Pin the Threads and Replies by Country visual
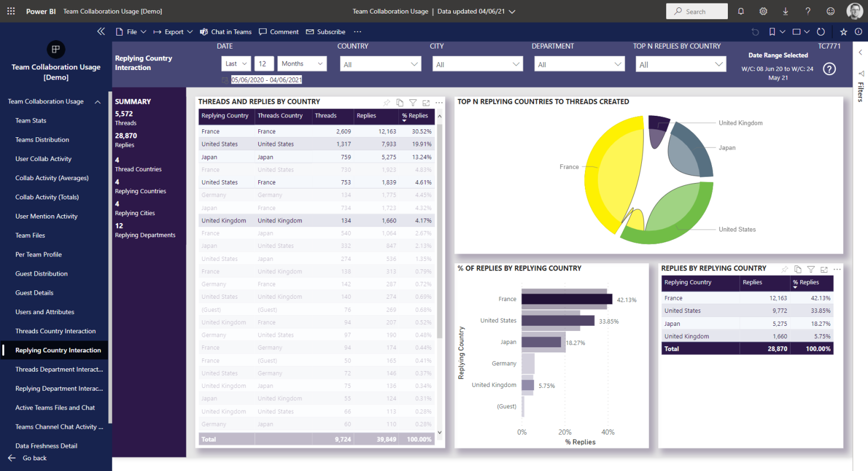This screenshot has height=471, width=868. point(387,103)
